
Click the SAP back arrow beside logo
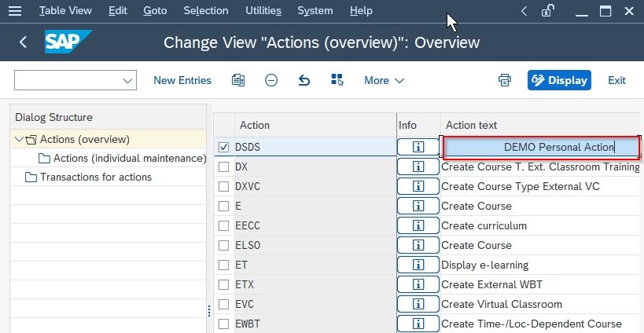[23, 42]
